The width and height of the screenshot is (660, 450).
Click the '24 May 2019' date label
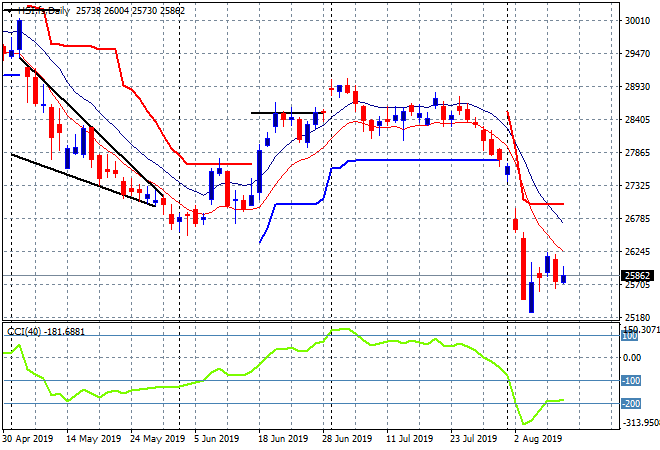point(158,439)
